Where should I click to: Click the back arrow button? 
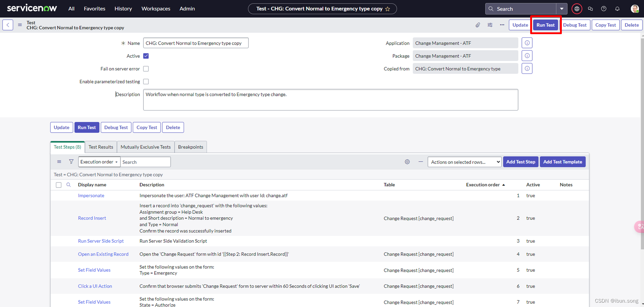point(8,25)
